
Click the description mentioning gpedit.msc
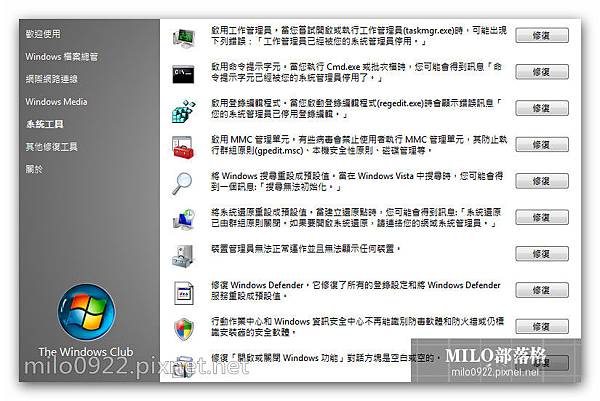[x=359, y=145]
